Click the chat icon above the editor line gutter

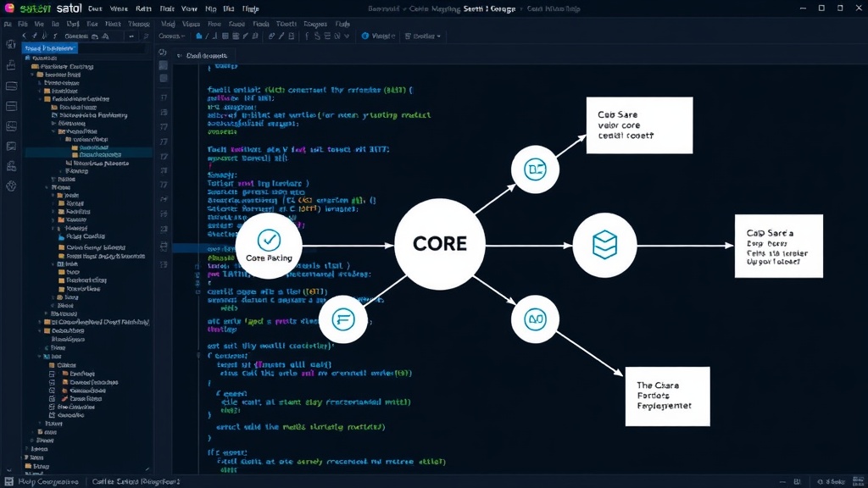click(x=163, y=52)
